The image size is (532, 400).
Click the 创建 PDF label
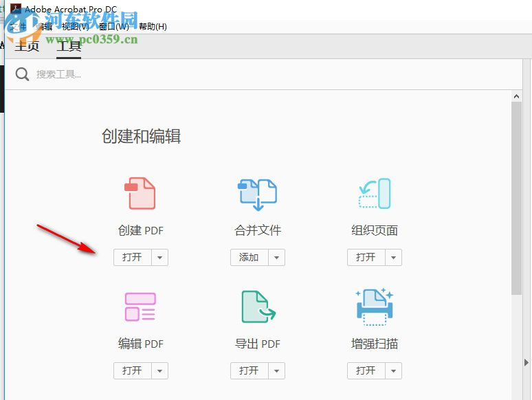[x=140, y=230]
